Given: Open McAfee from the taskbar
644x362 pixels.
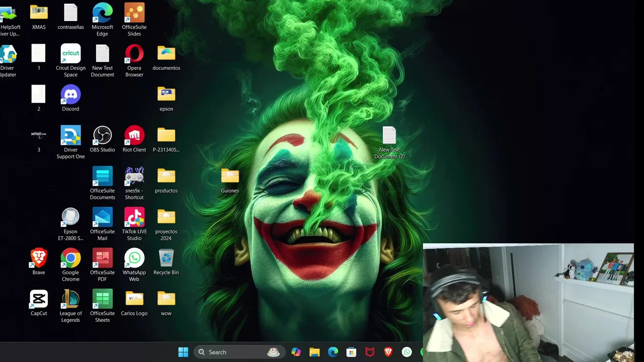Looking at the screenshot, I should tap(370, 352).
